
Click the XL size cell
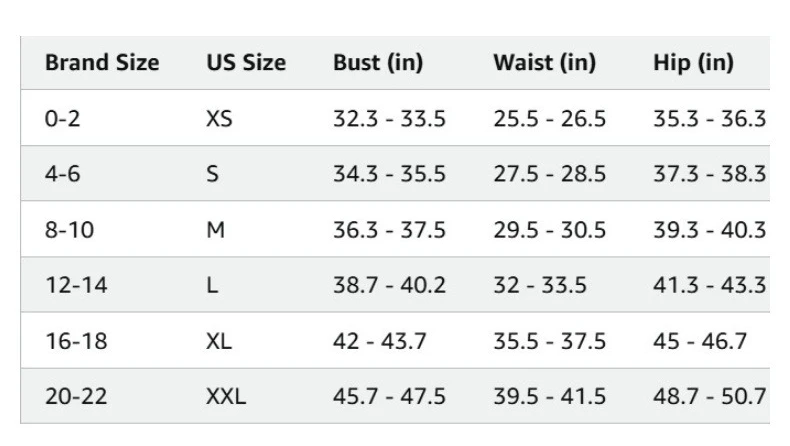pyautogui.click(x=219, y=341)
